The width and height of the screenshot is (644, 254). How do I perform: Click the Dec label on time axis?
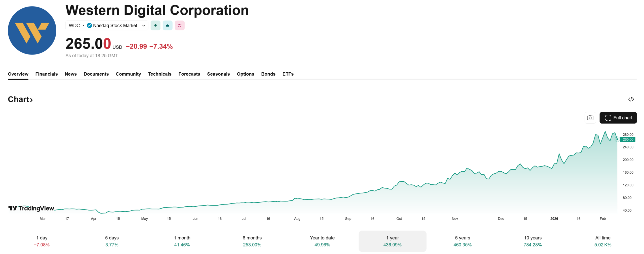[501, 219]
